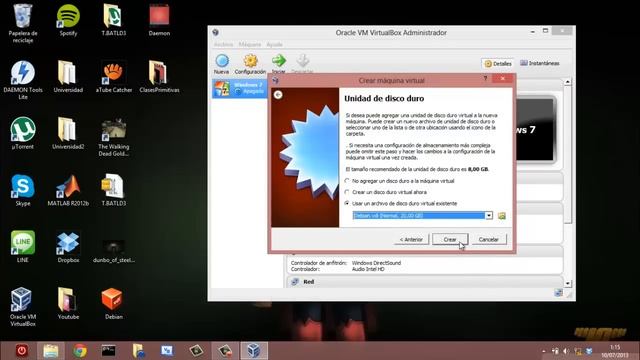Open the Dropbox desktop icon
640x360 pixels.
tap(68, 247)
